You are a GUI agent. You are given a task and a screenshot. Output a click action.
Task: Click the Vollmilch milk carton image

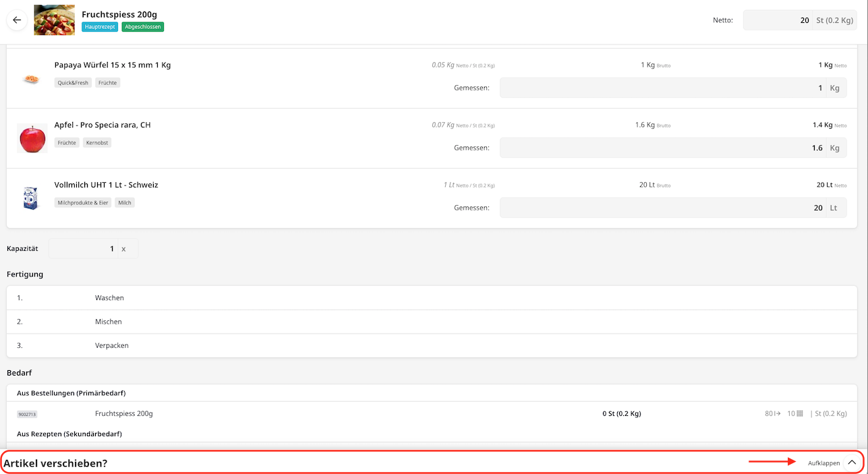click(x=31, y=198)
